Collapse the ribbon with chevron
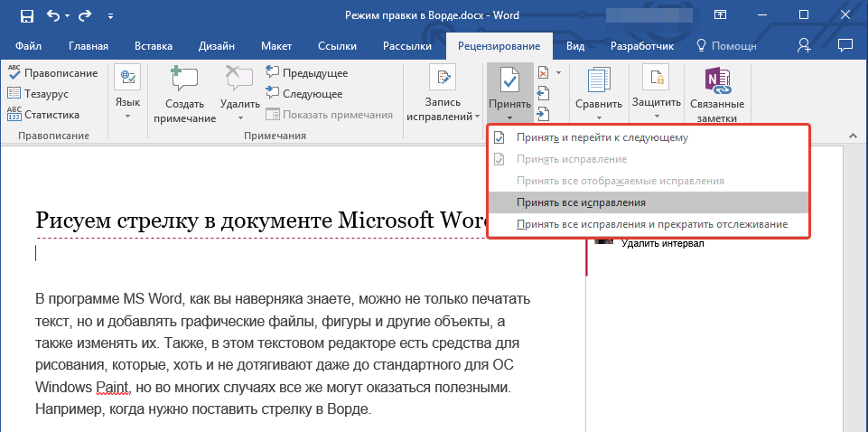 point(852,136)
